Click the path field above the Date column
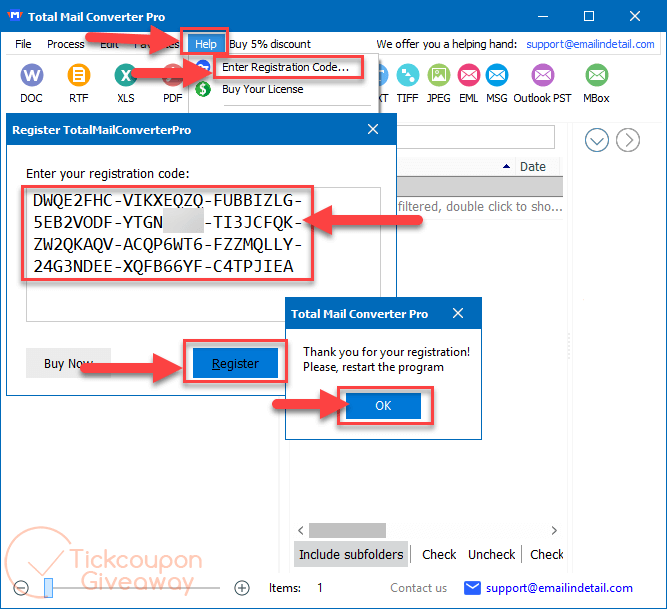The width and height of the screenshot is (667, 609). (x=476, y=137)
